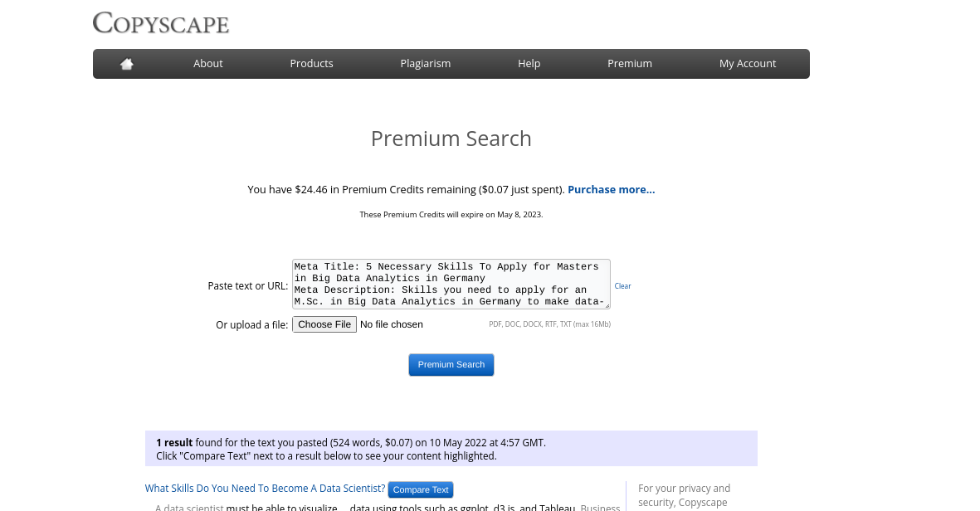
Task: Click the 'PDF, DOC, DOCX, RTF, TXT (max 16Mb)' note
Action: tap(549, 324)
